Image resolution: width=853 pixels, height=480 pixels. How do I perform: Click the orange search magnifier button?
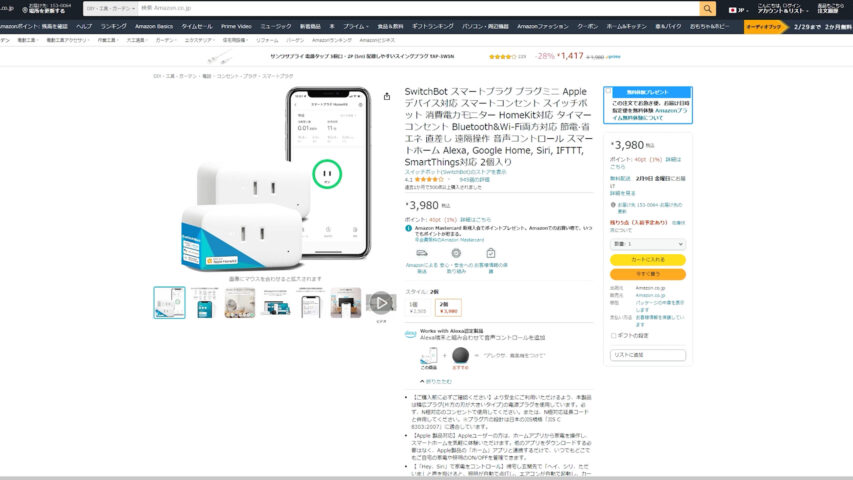(x=707, y=8)
